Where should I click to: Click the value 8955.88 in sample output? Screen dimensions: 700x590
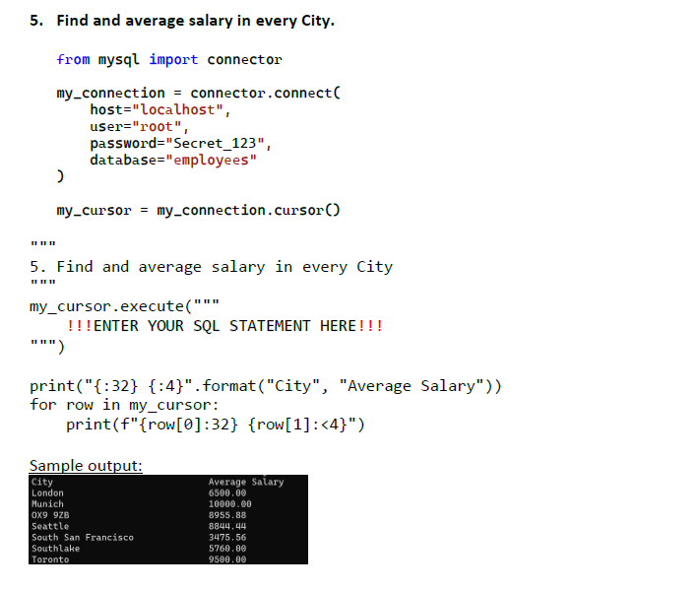pyautogui.click(x=227, y=515)
